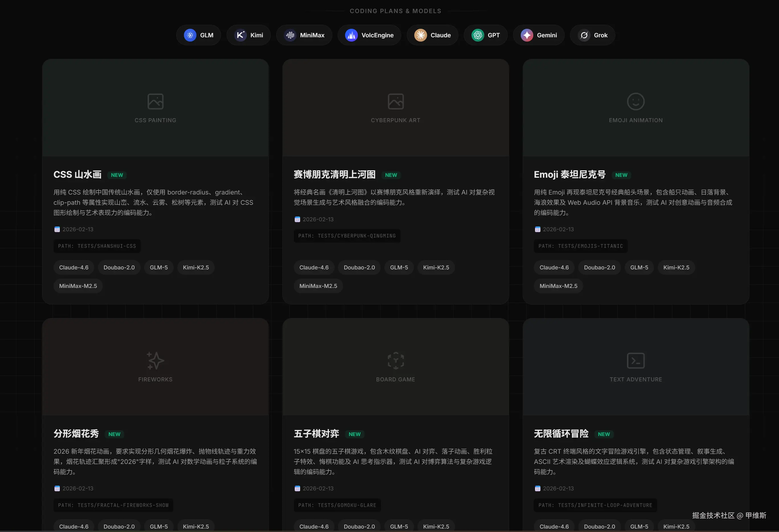Click the GPT logo icon
779x532 pixels.
coord(478,35)
